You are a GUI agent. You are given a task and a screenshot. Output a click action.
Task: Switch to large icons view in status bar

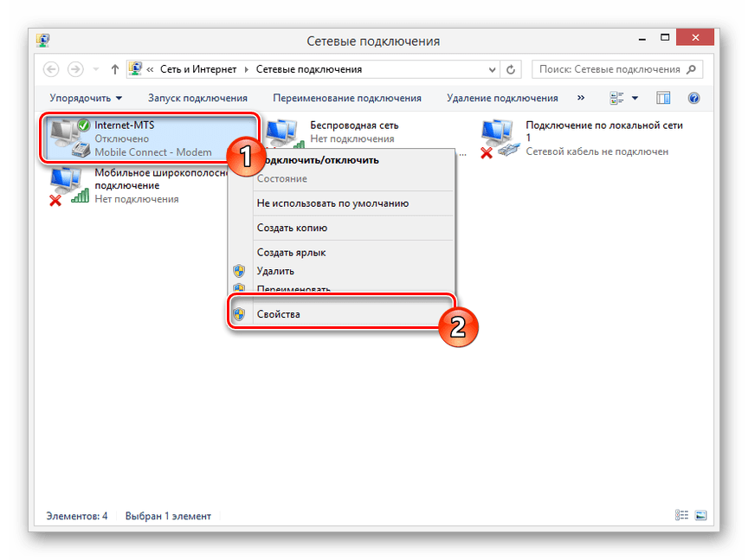tap(700, 515)
